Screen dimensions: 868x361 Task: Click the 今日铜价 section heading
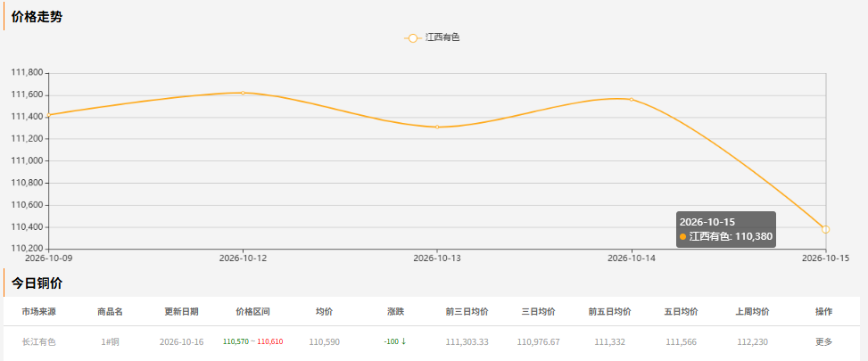coord(37,283)
